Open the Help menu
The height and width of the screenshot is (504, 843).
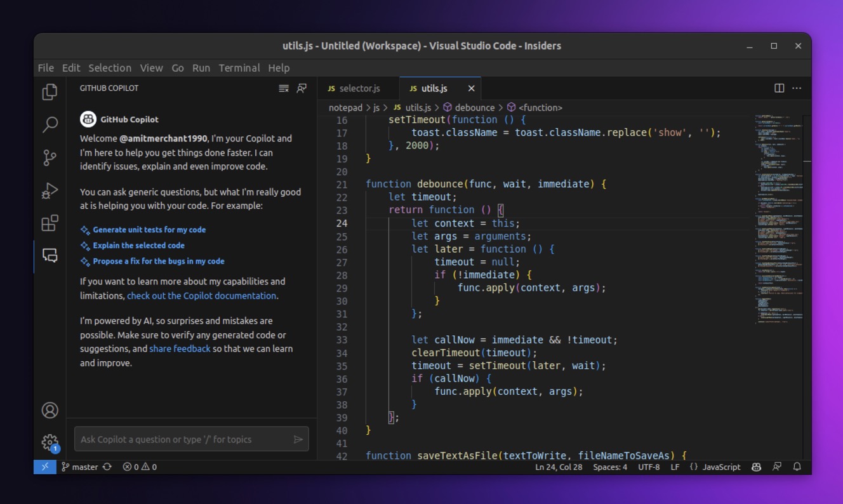[x=279, y=68]
